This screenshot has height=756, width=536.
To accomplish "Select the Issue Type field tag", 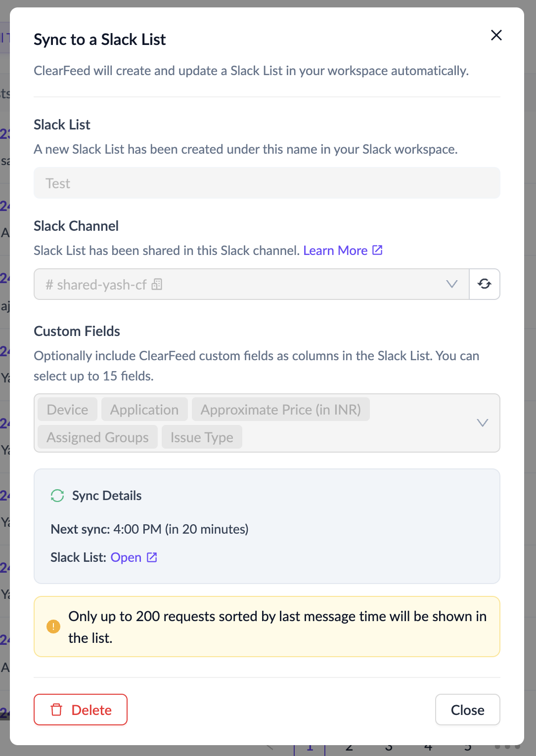I will point(202,437).
